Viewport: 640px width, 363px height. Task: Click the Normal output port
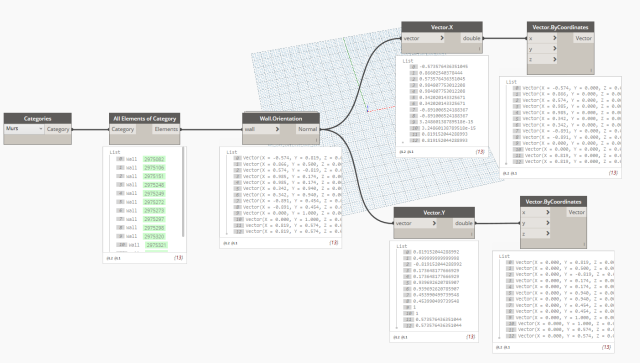pyautogui.click(x=307, y=129)
